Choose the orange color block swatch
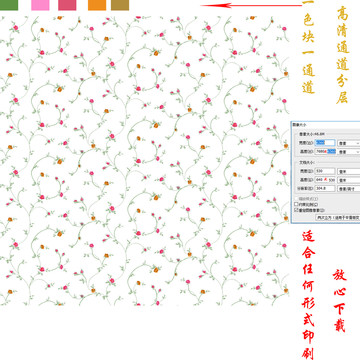The height and width of the screenshot is (360, 360). pos(97,5)
